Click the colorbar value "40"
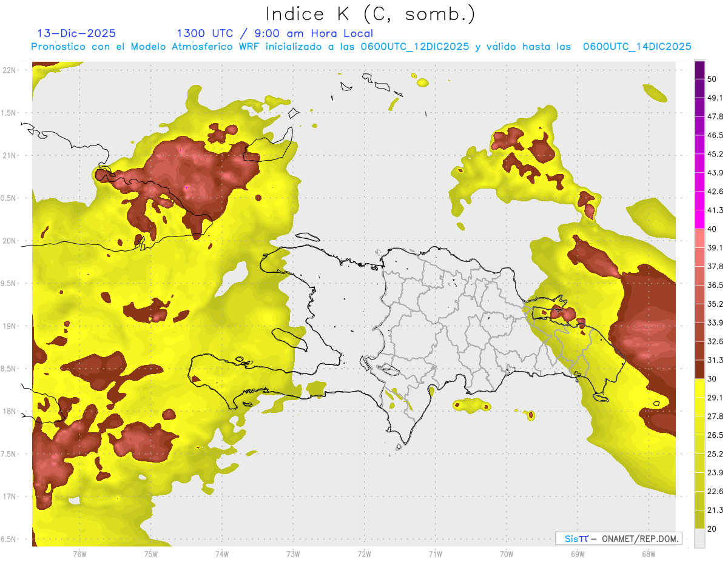728x562 pixels. tap(712, 229)
